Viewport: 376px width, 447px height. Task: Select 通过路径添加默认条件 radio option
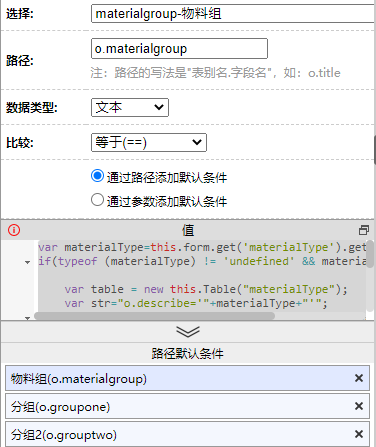coord(97,176)
